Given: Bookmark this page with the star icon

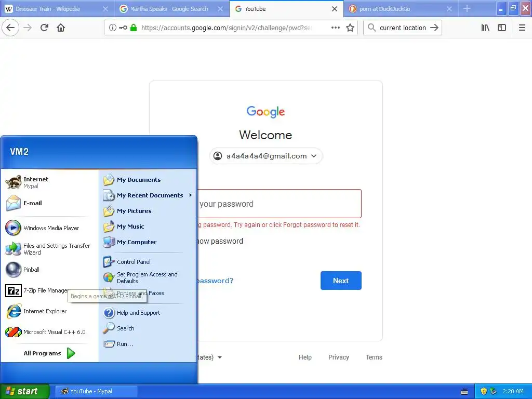Looking at the screenshot, I should (x=350, y=28).
